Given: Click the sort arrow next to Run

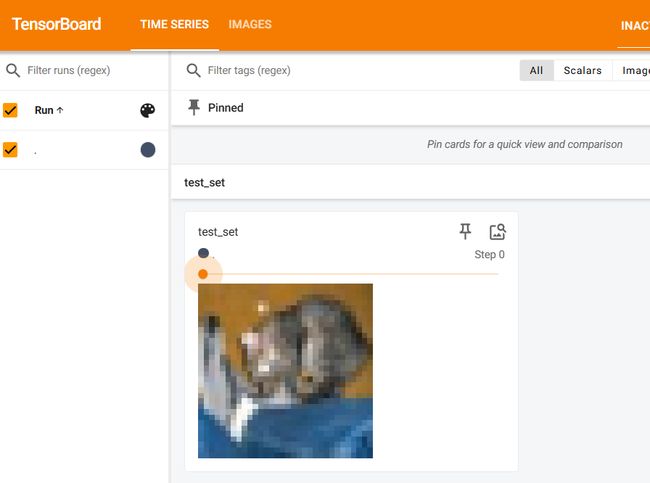Looking at the screenshot, I should pyautogui.click(x=60, y=110).
